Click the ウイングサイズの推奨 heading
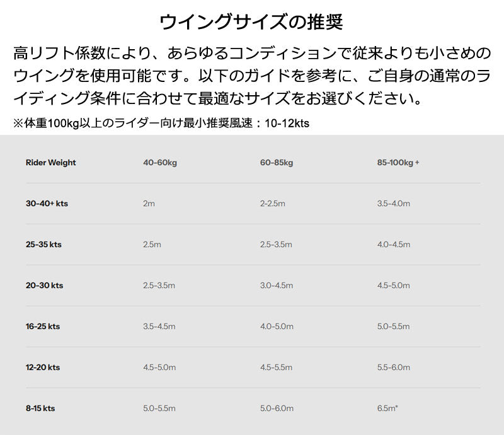 pos(251,22)
